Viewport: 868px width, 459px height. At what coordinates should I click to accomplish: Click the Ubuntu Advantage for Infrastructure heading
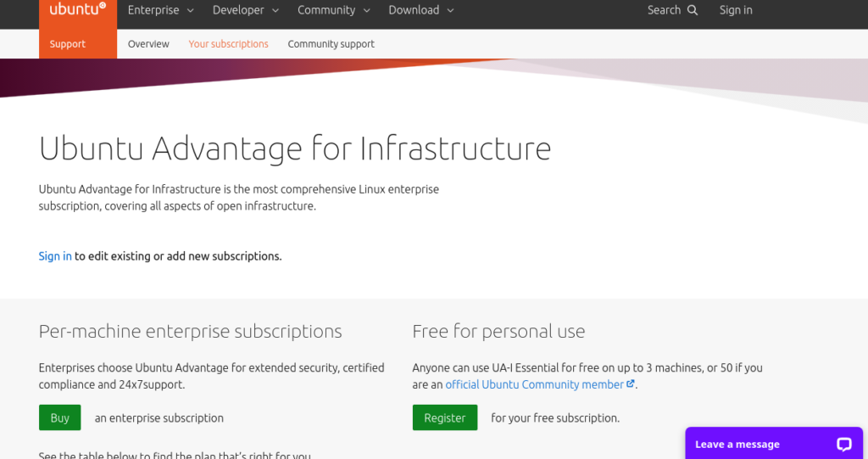(x=295, y=148)
